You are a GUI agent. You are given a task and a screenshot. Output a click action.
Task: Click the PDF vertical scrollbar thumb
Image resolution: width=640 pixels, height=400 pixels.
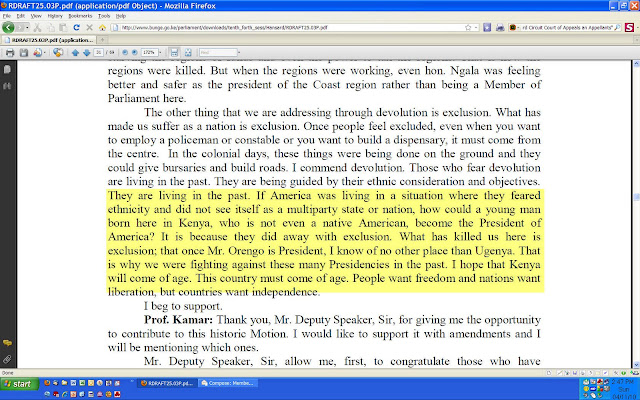[636, 197]
